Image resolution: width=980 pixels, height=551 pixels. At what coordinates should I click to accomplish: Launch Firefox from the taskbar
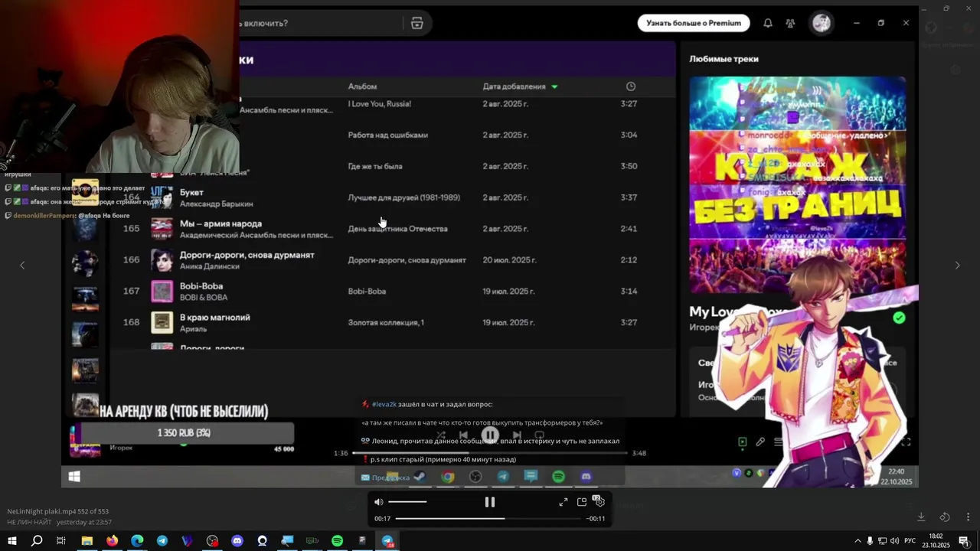[113, 540]
